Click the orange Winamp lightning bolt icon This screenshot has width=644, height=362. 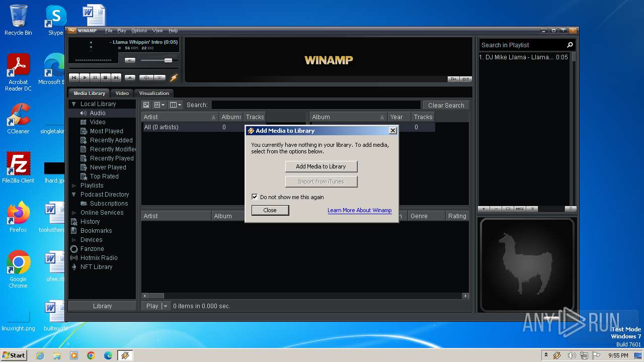(174, 77)
